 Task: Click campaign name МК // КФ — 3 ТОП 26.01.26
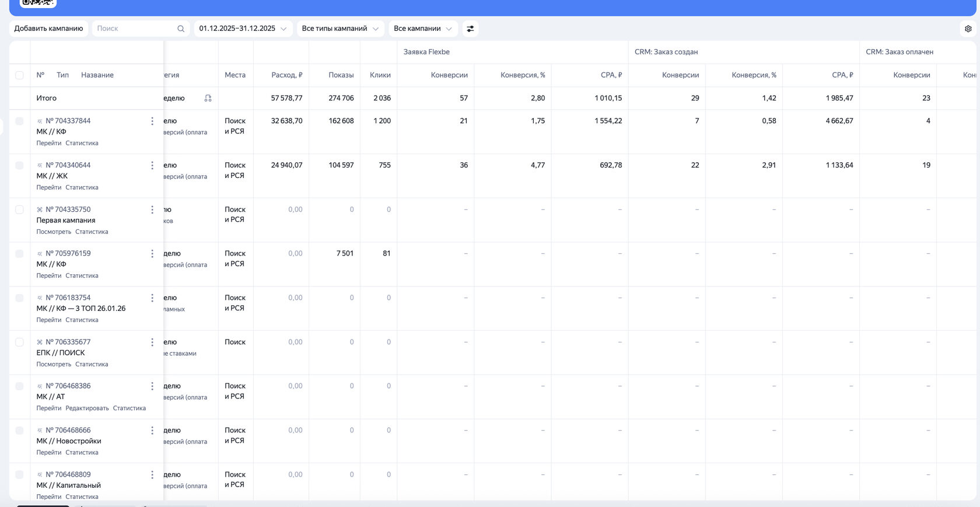click(x=81, y=309)
